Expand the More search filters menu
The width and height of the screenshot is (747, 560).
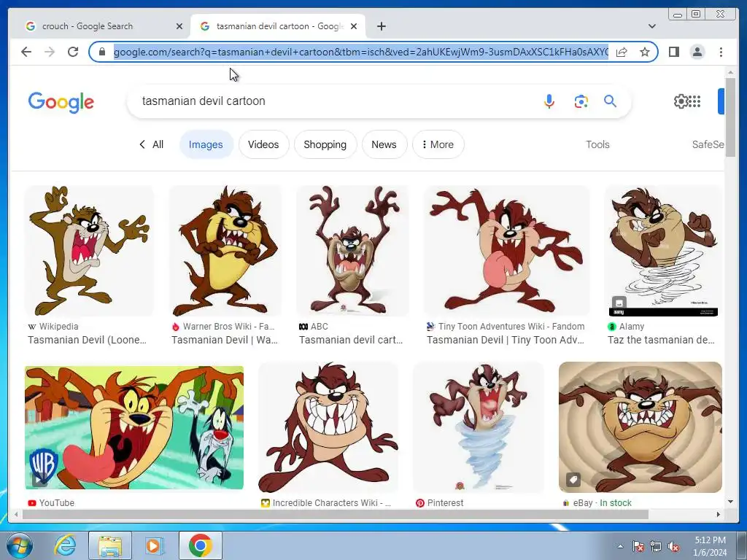[x=438, y=144]
